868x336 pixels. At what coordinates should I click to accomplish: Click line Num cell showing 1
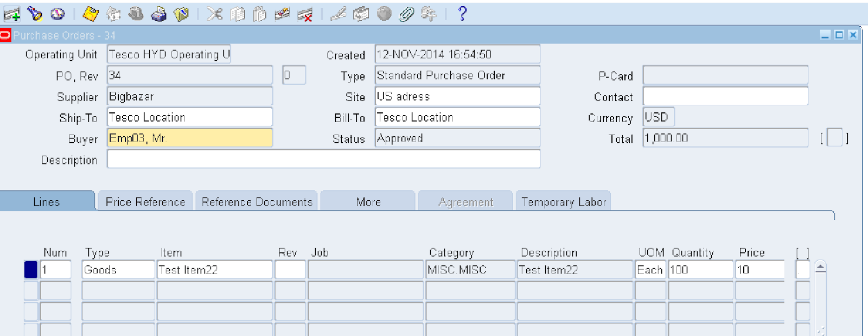(x=56, y=270)
